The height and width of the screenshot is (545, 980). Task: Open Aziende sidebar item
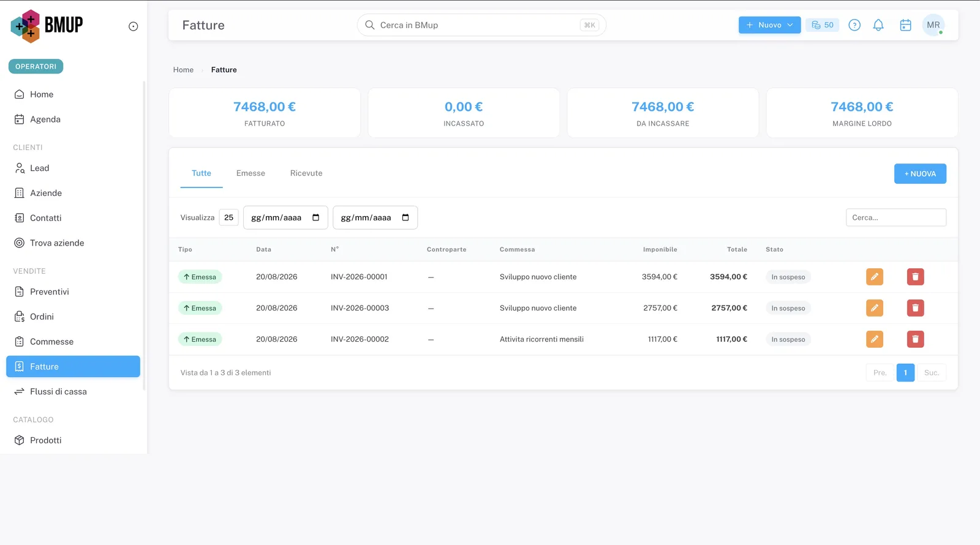click(73, 193)
